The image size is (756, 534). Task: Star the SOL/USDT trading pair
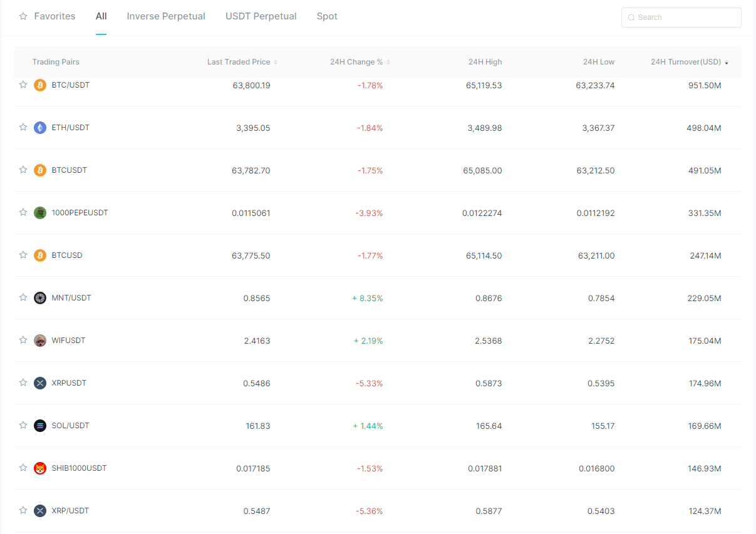tap(23, 425)
